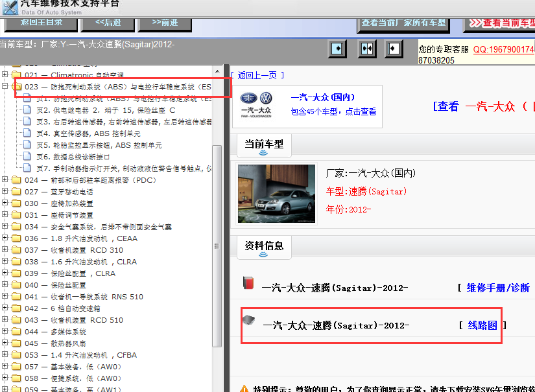Click the folder icon of 036 CEAA engine
The image size is (535, 392).
click(x=16, y=238)
